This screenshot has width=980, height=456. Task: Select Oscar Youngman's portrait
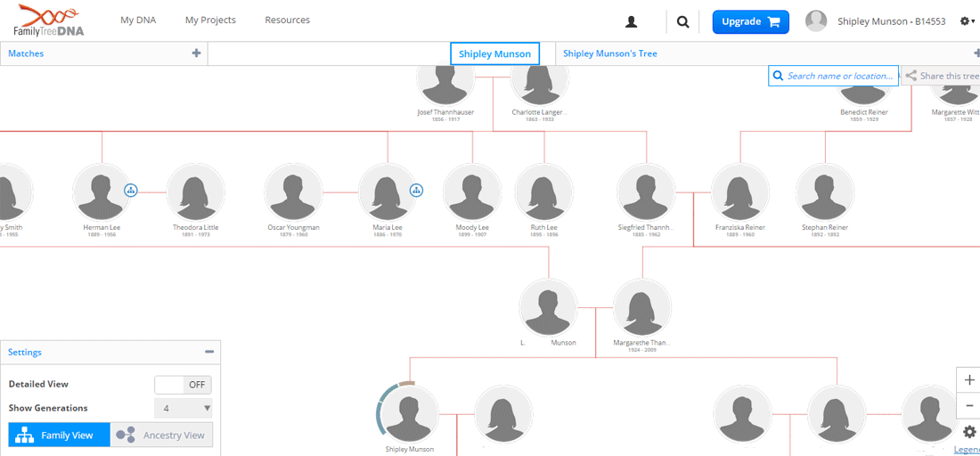point(293,192)
